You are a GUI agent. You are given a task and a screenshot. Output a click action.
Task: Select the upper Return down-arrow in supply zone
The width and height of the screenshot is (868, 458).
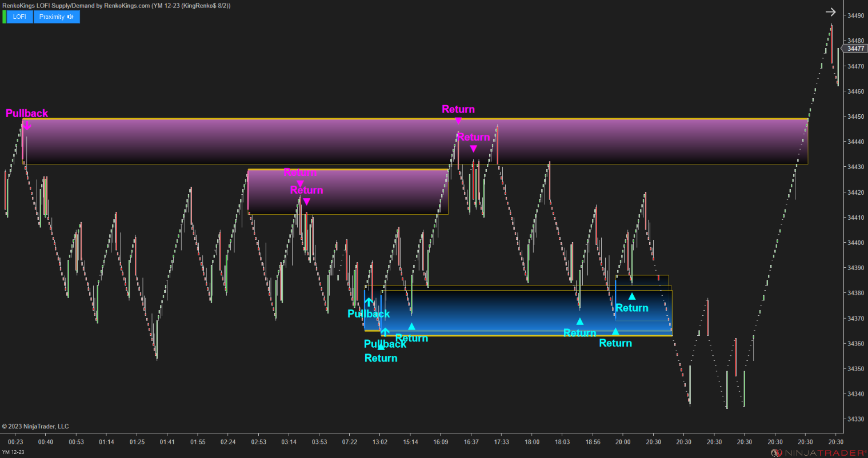point(458,120)
